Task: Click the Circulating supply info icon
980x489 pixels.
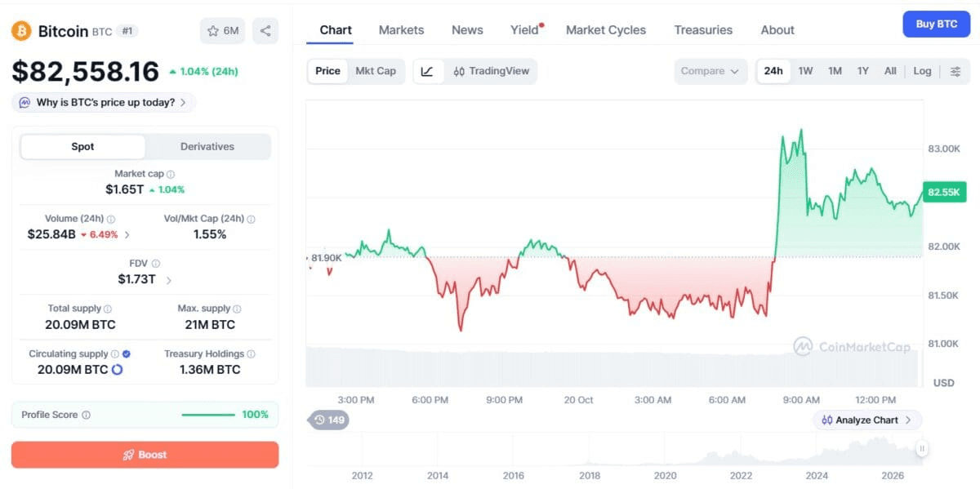Action: 115,353
